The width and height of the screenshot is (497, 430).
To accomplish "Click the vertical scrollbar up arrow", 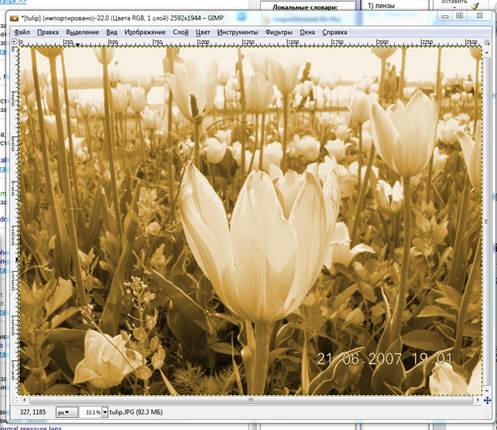I will (x=487, y=53).
